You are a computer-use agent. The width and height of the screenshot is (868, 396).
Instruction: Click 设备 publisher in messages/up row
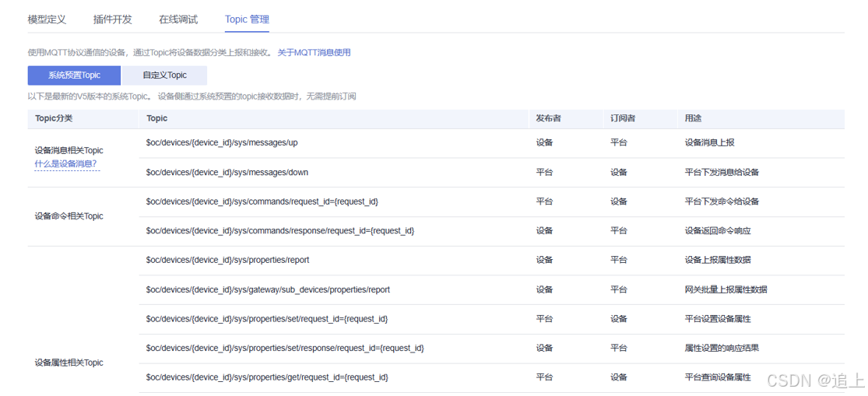coord(544,142)
